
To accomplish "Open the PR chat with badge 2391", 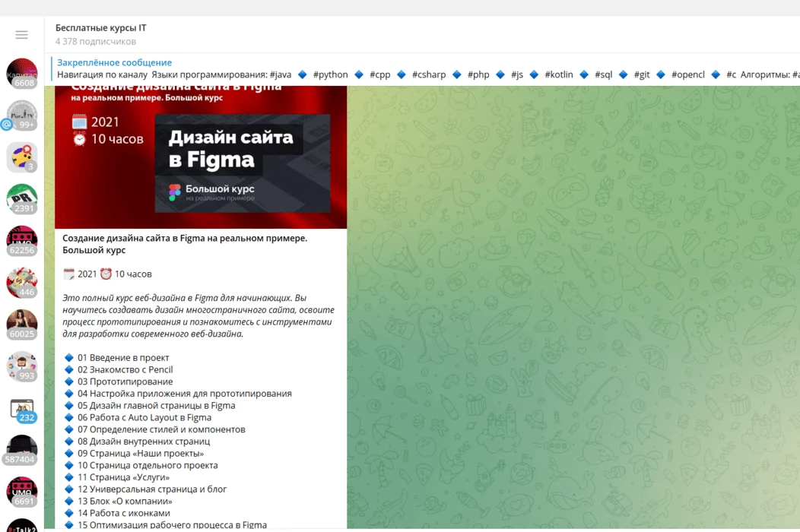I will (x=22, y=199).
